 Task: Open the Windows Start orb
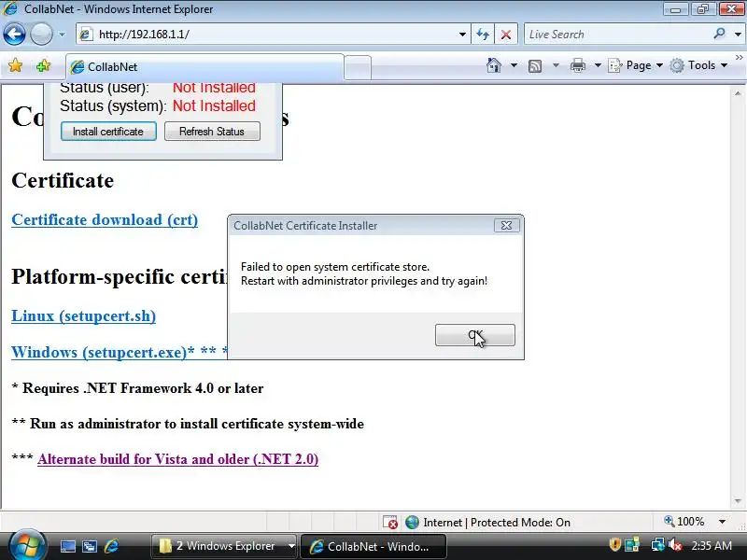(27, 546)
